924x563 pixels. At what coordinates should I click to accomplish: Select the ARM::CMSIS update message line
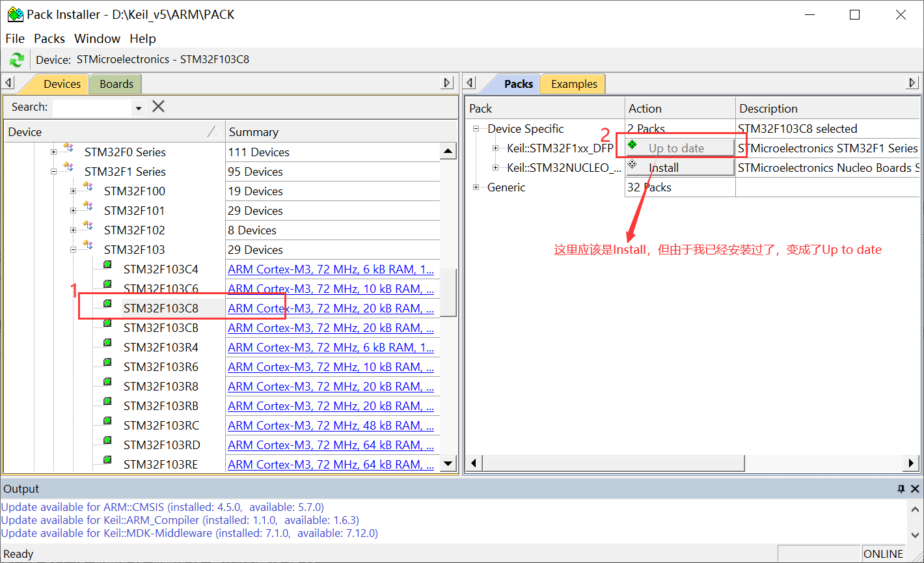pos(163,507)
